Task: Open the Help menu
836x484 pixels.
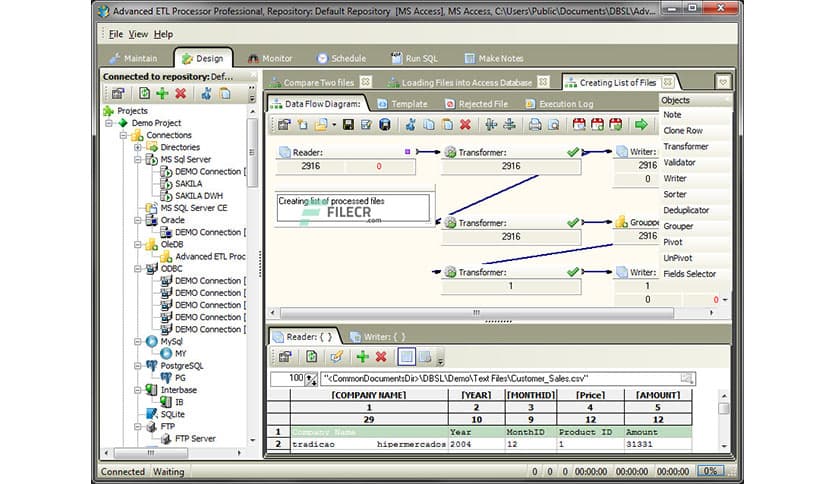Action: pos(163,34)
